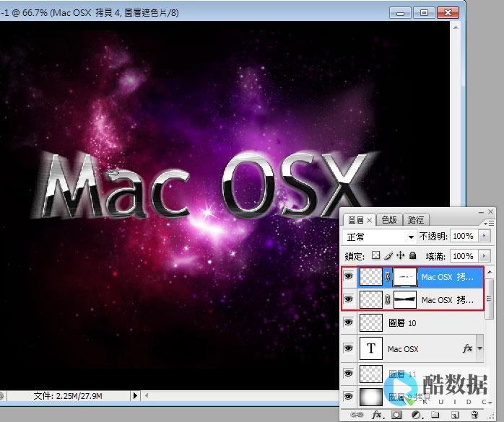
Task: Create a new group with the folder icon
Action: click(x=435, y=415)
